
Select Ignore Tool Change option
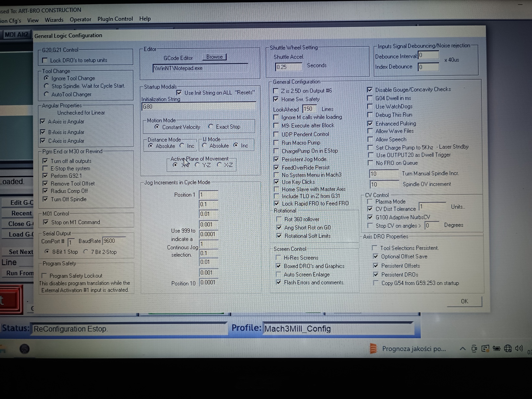(x=46, y=78)
